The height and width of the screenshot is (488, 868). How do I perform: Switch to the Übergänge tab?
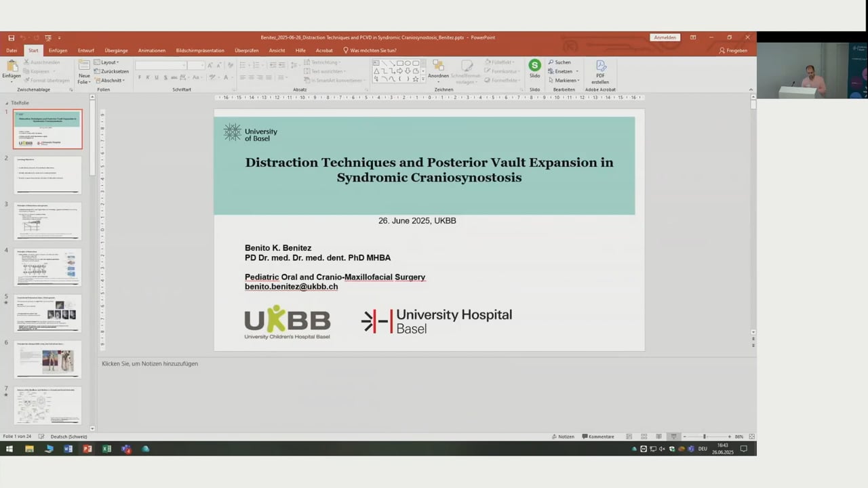pyautogui.click(x=116, y=50)
